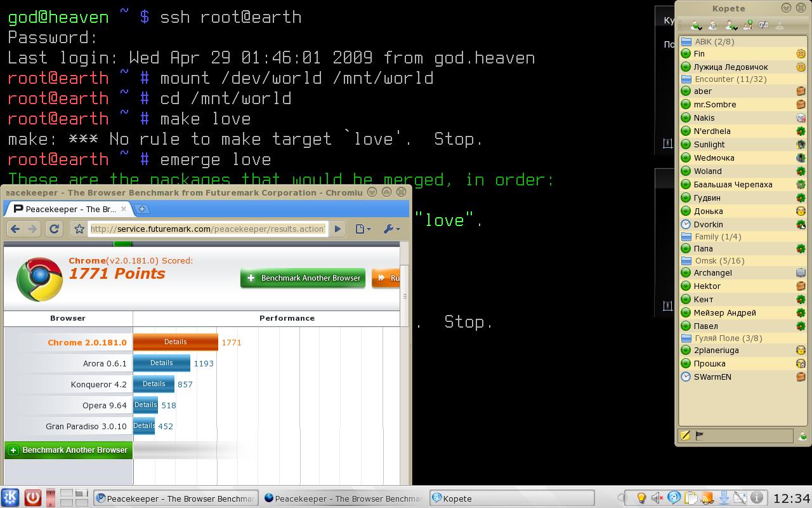Go forward in Chromium browser
The image size is (812, 508).
32,229
